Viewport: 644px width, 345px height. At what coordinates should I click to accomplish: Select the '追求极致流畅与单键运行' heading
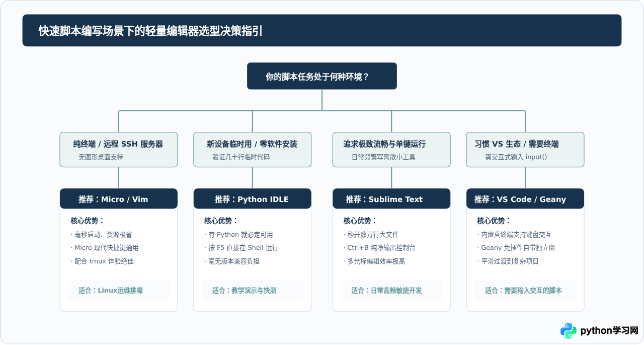click(384, 144)
